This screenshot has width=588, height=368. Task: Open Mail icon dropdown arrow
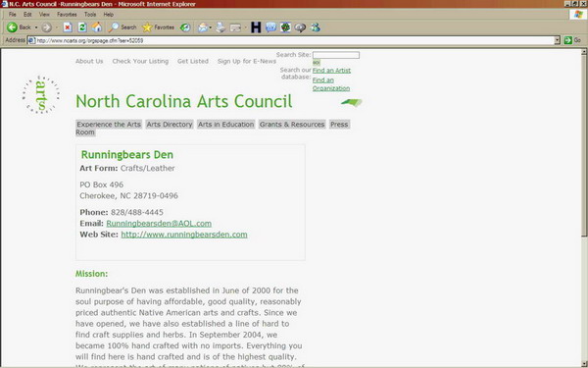(x=211, y=27)
